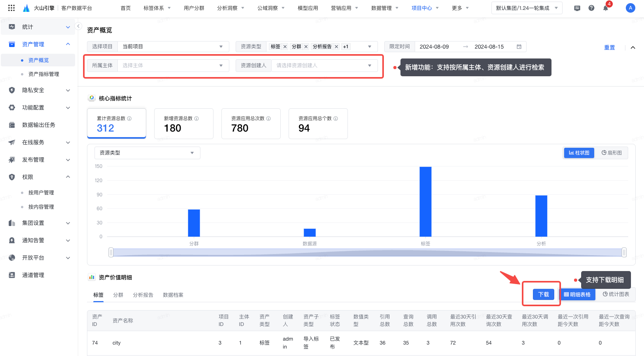This screenshot has width=644, height=356.
Task: Click the 下载 button
Action: [543, 294]
